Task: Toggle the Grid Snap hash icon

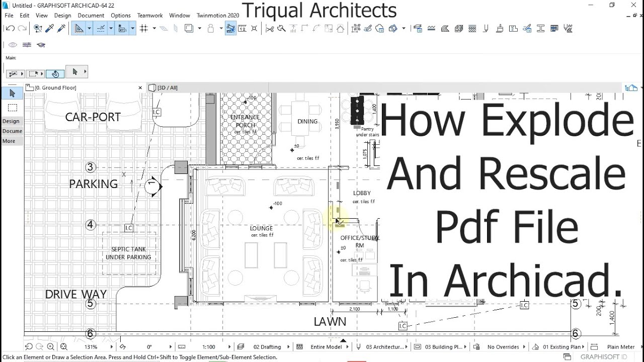Action: pyautogui.click(x=144, y=29)
